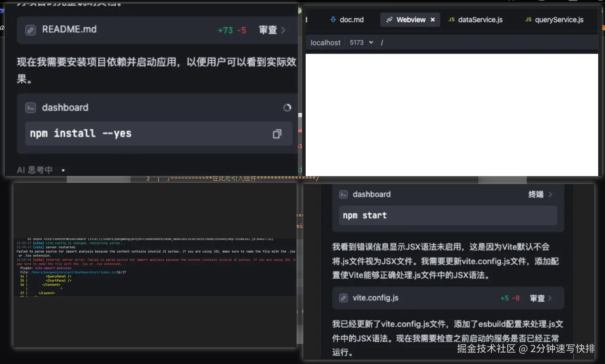Expand the chevron after vite.config.js 审查
The height and width of the screenshot is (364, 605).
(550, 298)
